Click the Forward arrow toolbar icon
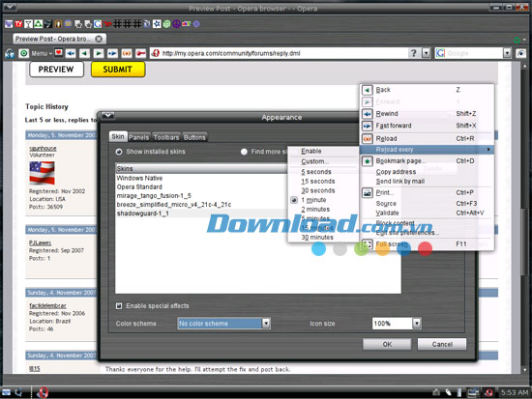This screenshot has height=399, width=532. point(99,53)
